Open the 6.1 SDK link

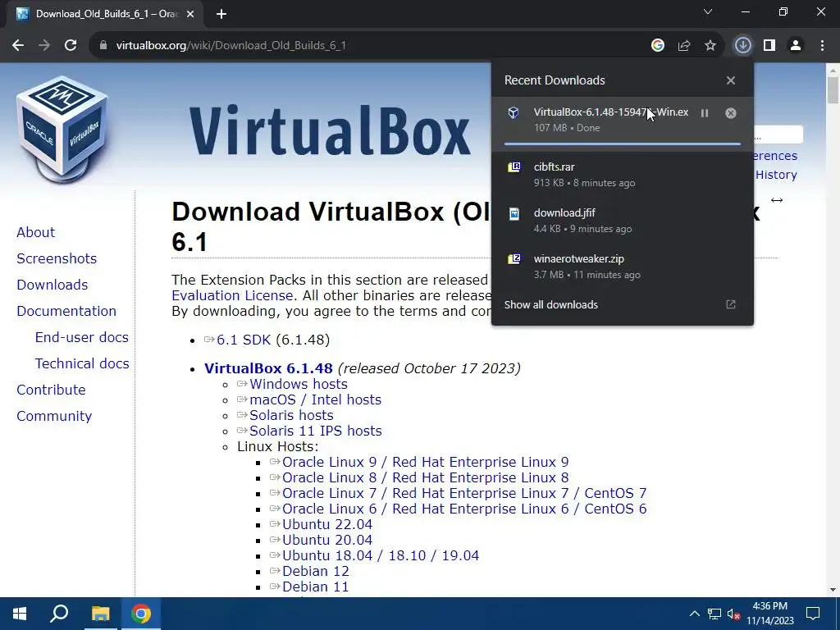click(244, 340)
